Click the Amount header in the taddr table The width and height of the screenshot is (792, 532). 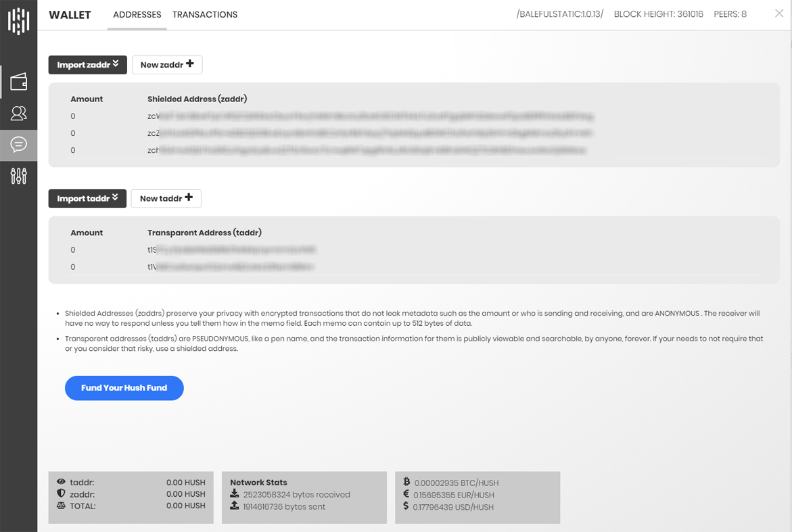click(x=87, y=233)
